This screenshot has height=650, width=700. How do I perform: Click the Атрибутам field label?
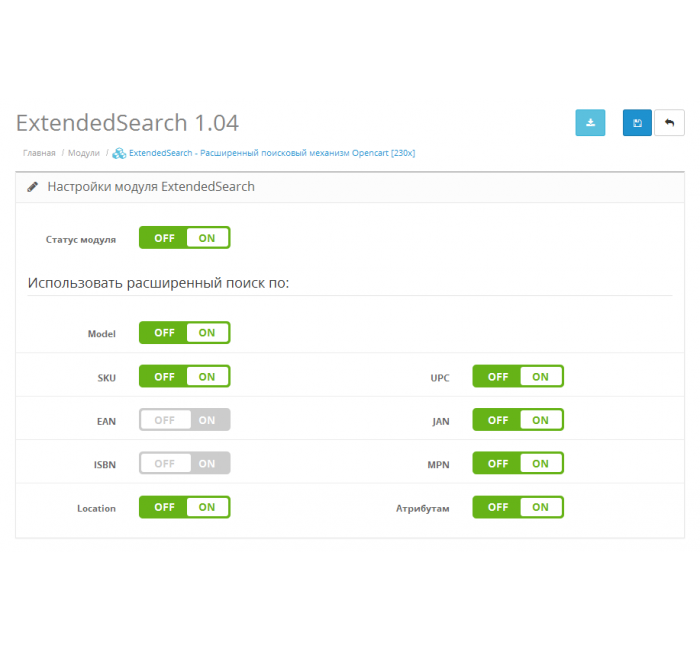pos(422,508)
